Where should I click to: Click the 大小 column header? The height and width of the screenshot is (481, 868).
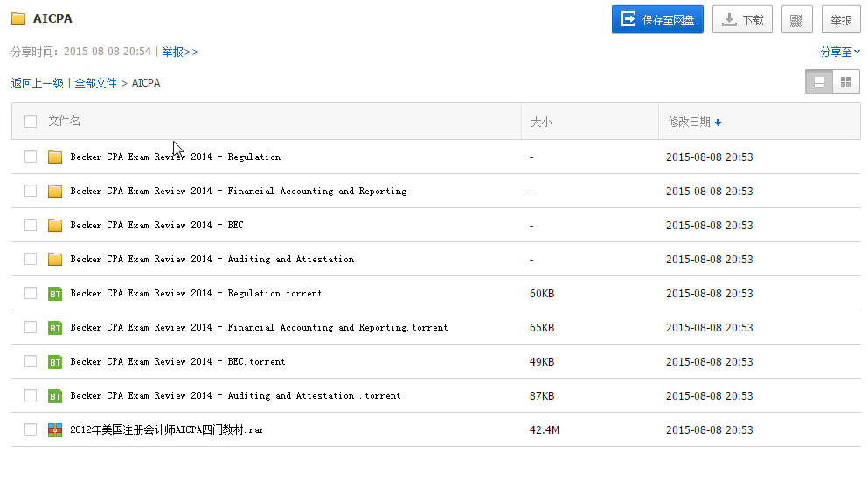pyautogui.click(x=541, y=122)
